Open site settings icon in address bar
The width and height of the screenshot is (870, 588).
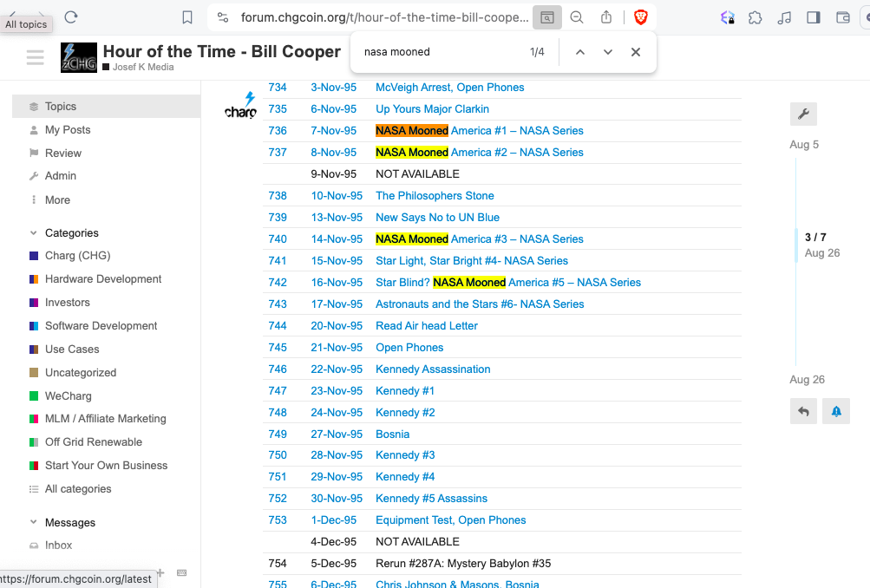223,17
